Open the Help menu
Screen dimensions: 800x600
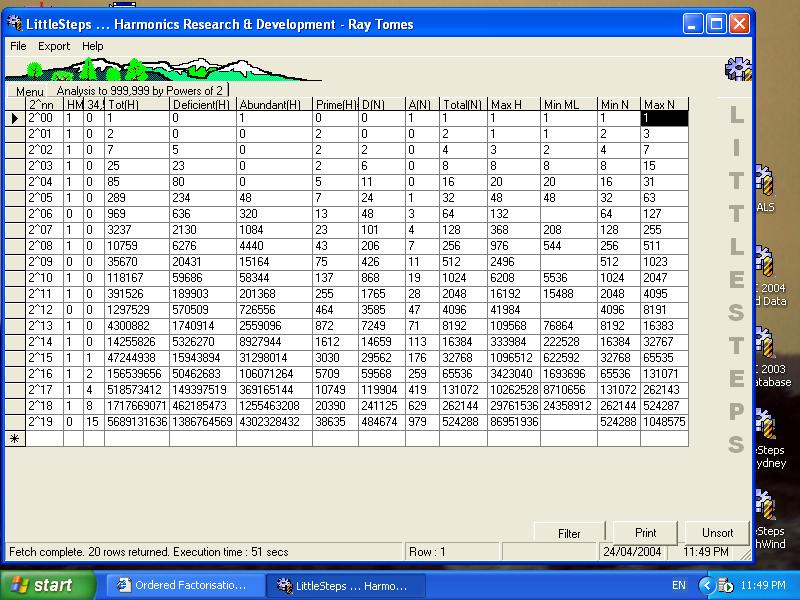pos(92,46)
